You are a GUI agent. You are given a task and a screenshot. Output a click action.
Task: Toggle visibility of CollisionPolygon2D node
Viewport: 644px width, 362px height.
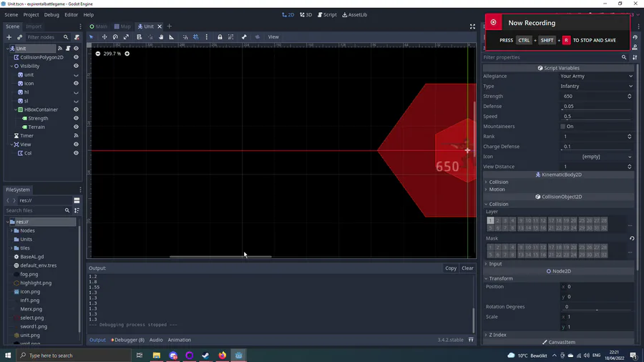(x=76, y=57)
